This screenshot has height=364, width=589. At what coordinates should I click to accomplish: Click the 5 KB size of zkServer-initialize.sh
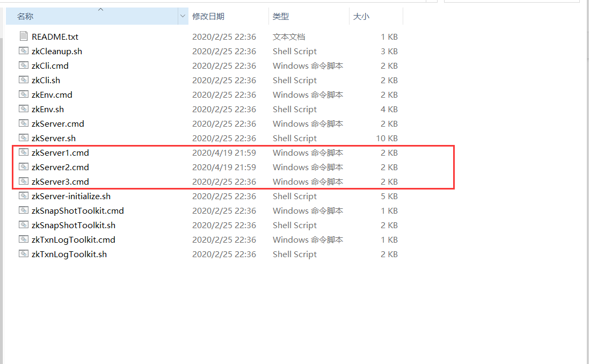click(x=389, y=196)
